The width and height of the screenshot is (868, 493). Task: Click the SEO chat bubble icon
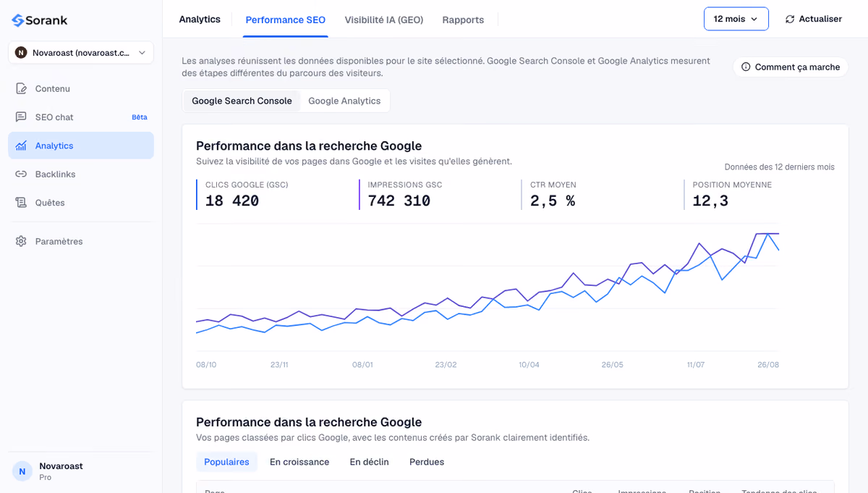[x=21, y=117]
